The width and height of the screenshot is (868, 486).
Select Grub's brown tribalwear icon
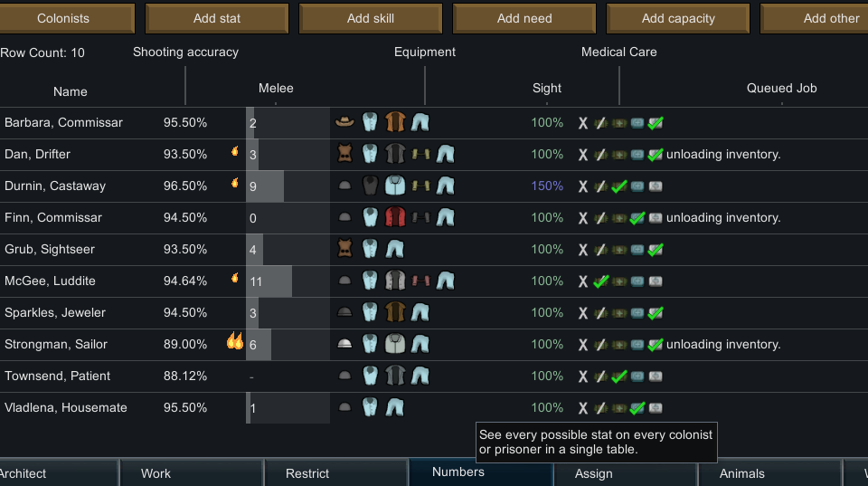(344, 249)
